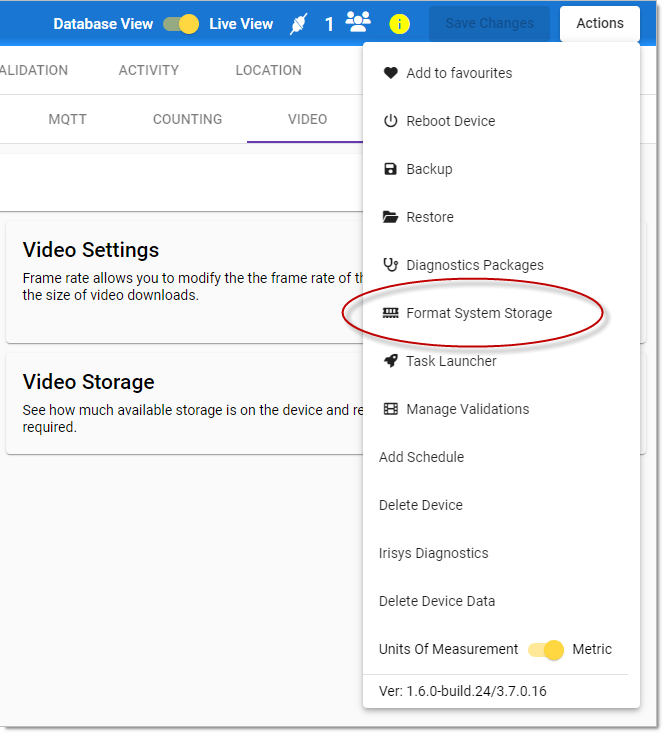Click the floppy disk Backup icon
The width and height of the screenshot is (663, 733).
point(390,169)
